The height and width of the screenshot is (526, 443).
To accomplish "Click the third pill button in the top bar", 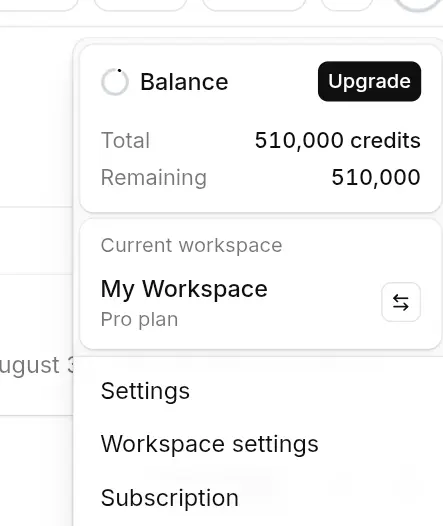I will pyautogui.click(x=254, y=5).
